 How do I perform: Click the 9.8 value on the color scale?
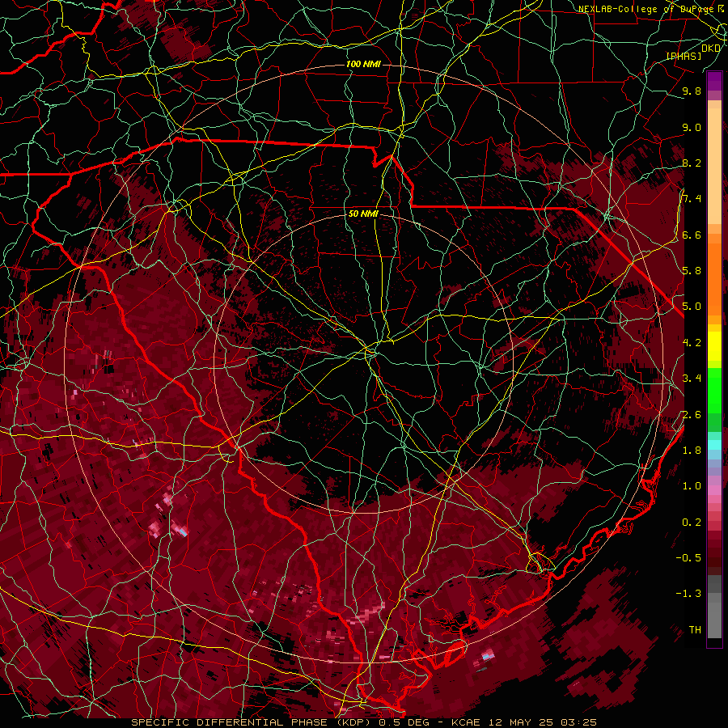pyautogui.click(x=692, y=91)
